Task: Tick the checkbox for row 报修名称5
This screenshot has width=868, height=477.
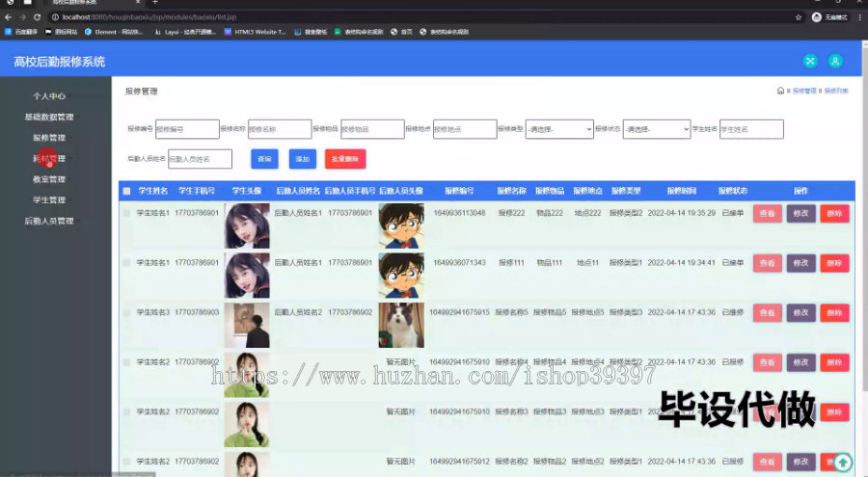Action: [126, 312]
